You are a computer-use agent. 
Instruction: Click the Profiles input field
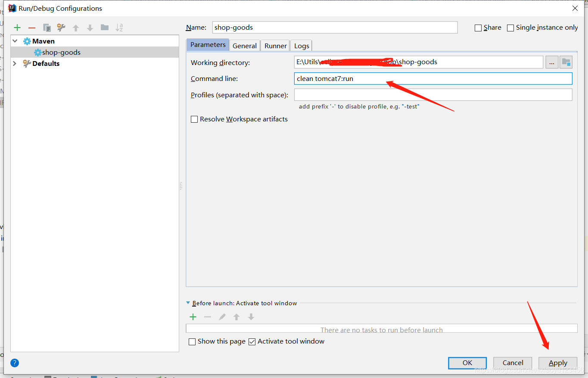433,95
